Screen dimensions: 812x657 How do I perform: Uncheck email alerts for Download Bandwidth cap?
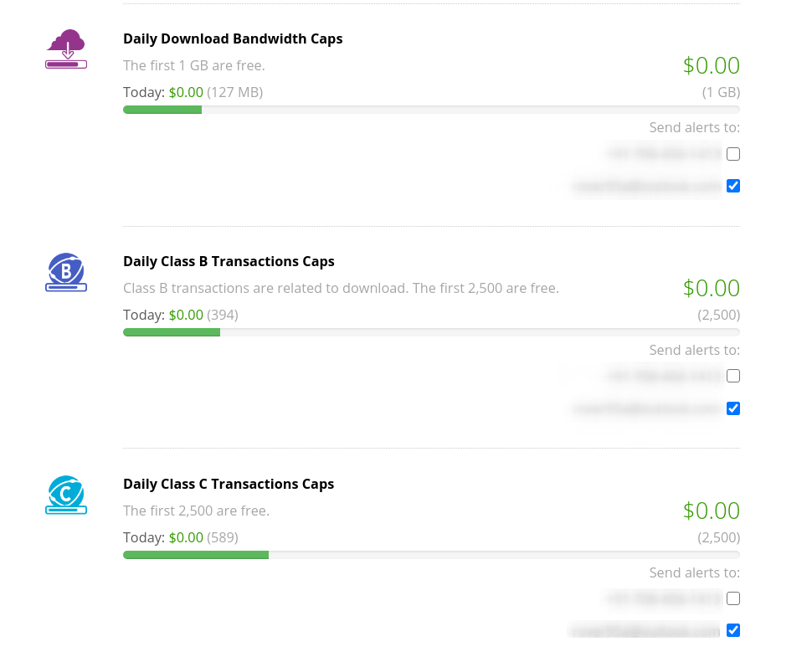click(733, 186)
